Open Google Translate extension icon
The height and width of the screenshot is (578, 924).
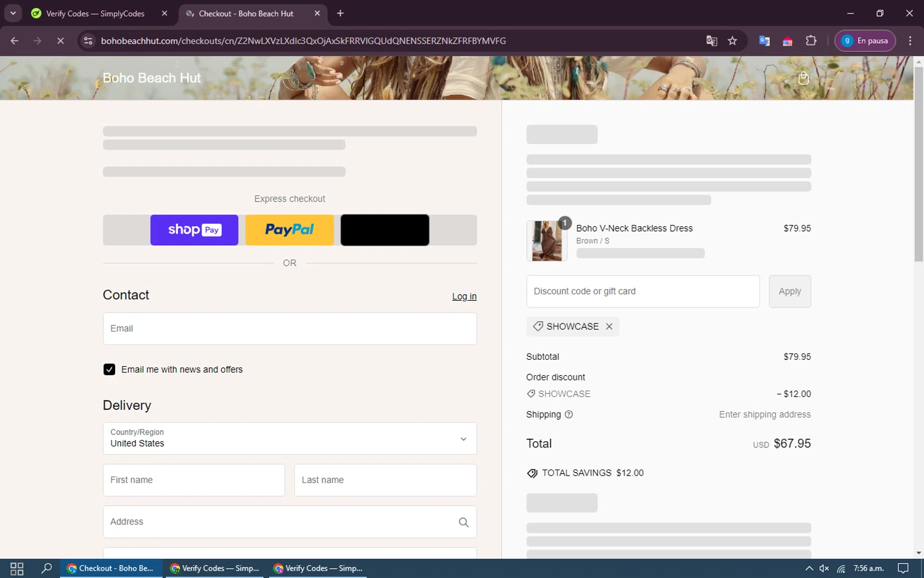tap(764, 41)
